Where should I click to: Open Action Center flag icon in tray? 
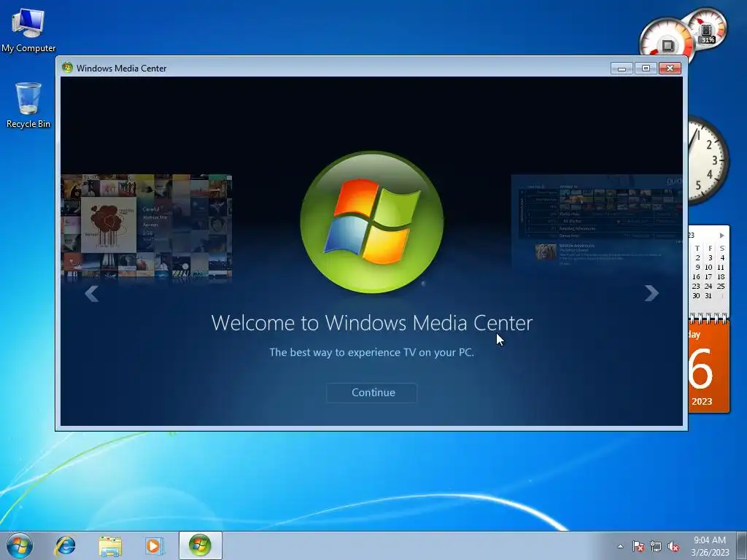pos(638,546)
